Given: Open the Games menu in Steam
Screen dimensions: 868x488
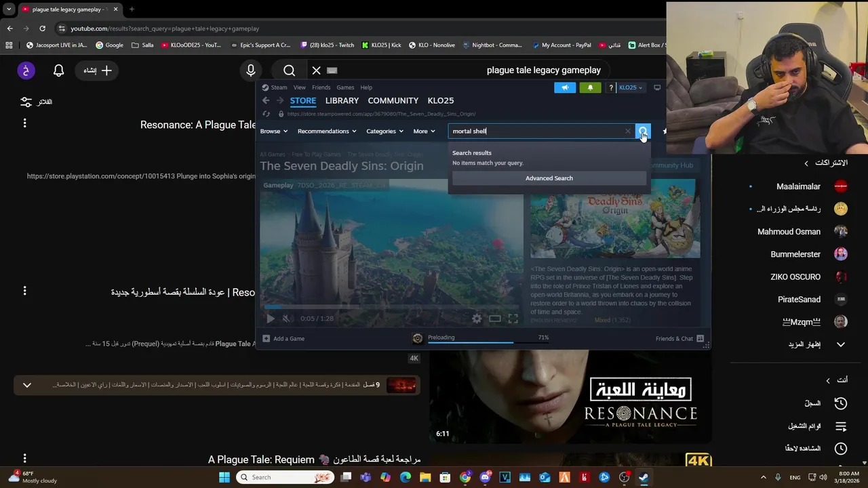Looking at the screenshot, I should pyautogui.click(x=345, y=87).
